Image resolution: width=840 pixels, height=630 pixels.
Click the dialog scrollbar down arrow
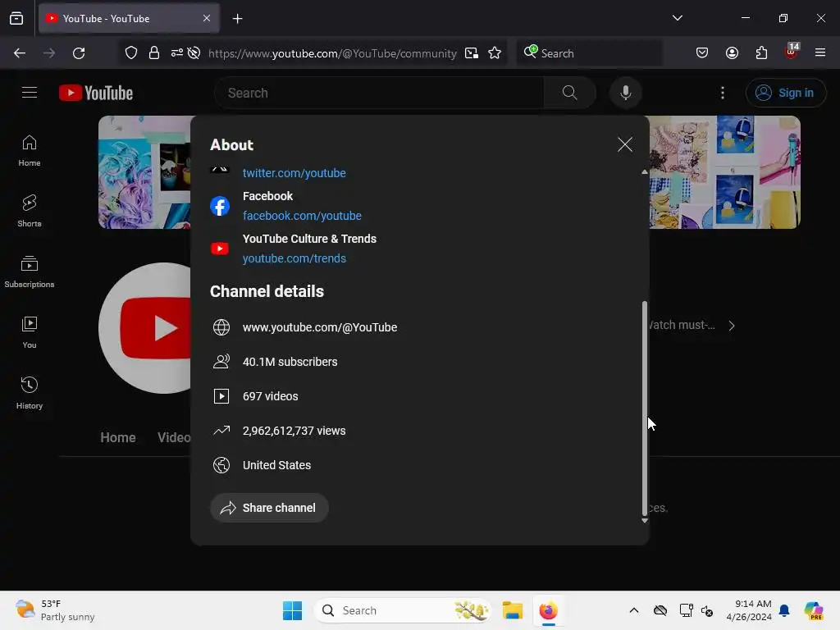pyautogui.click(x=645, y=521)
